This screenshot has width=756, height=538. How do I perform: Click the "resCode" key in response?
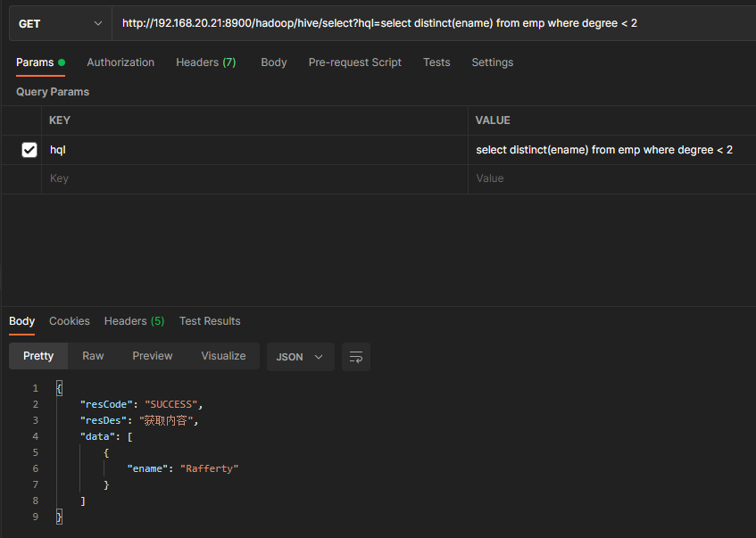[106, 404]
